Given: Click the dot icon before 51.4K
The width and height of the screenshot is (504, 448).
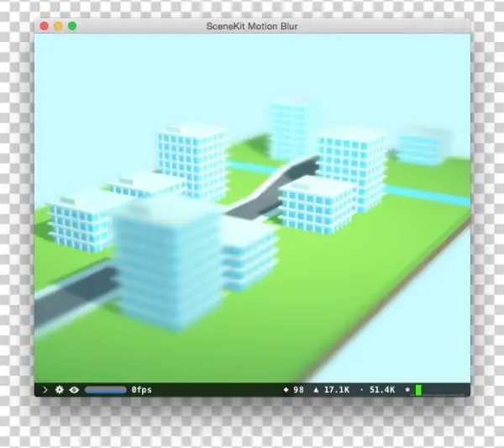Looking at the screenshot, I should pos(361,390).
